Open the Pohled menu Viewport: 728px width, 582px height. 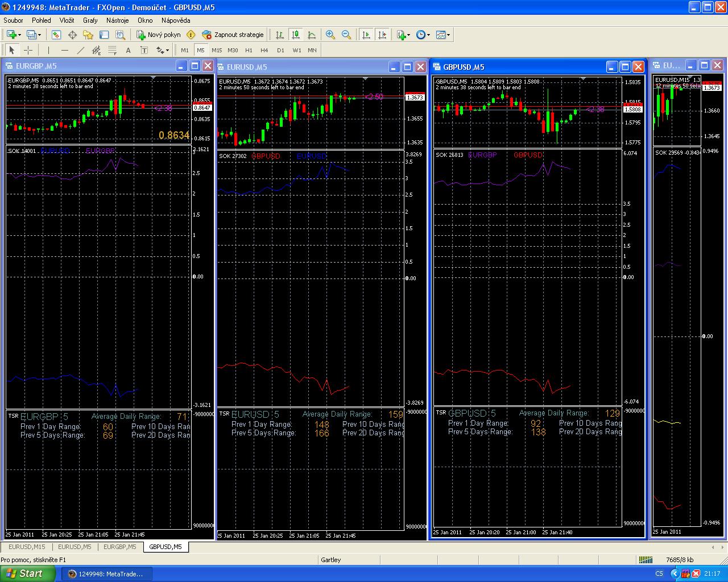[x=42, y=20]
